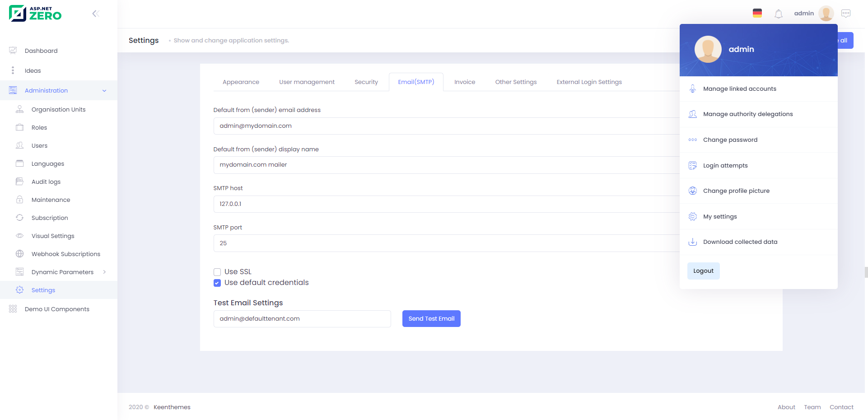This screenshot has height=420, width=868.
Task: Click the admin profile picture
Action: coord(826,14)
